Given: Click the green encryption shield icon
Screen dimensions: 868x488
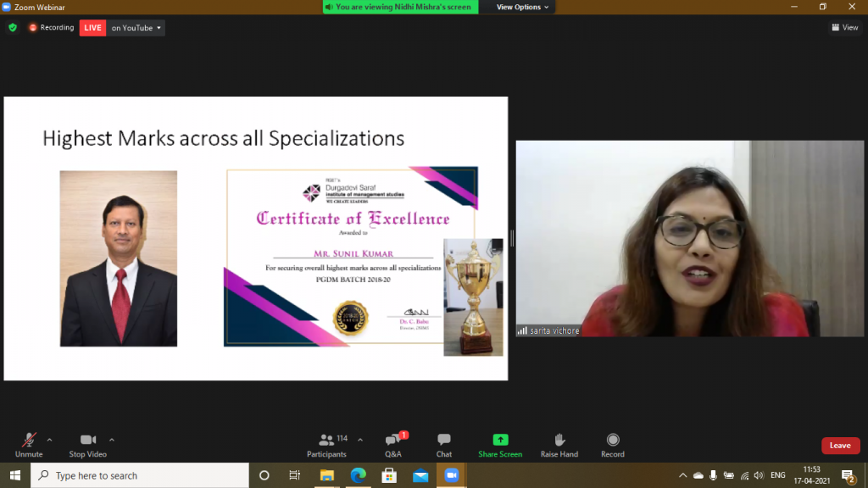Looking at the screenshot, I should point(13,27).
